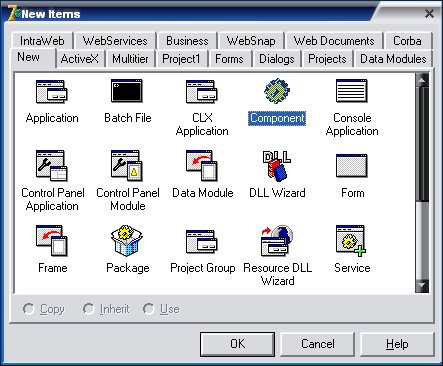Pick the Console Application icon
Screen dimensions: 443x366
coord(352,91)
